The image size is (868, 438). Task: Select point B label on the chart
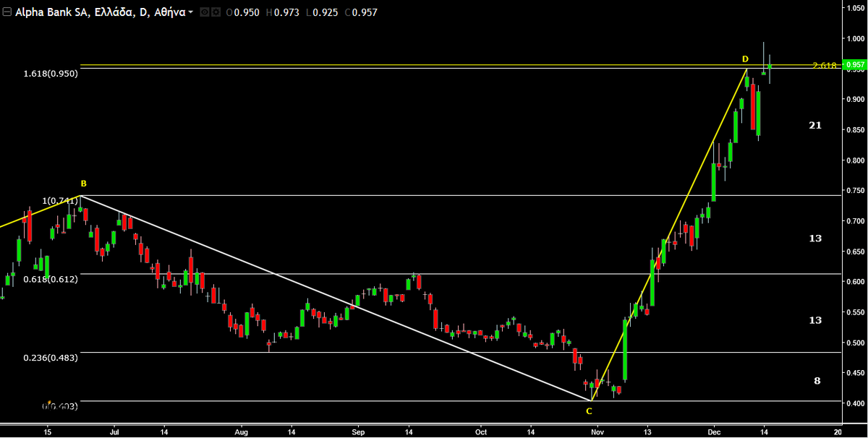pyautogui.click(x=84, y=184)
